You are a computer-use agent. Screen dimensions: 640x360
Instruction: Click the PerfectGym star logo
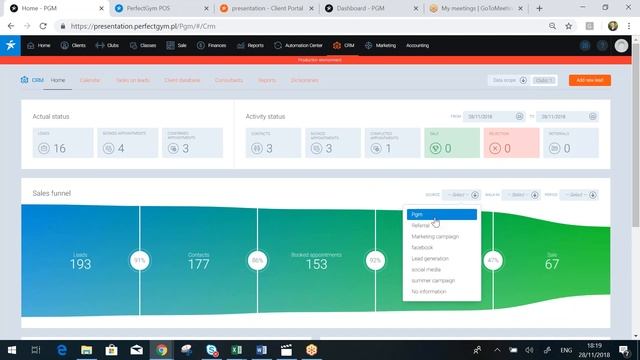[x=10, y=45]
